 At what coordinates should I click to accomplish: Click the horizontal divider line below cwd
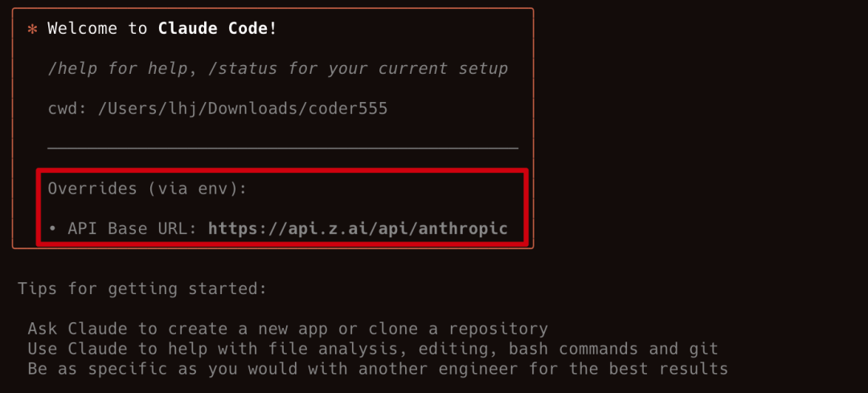pyautogui.click(x=283, y=148)
